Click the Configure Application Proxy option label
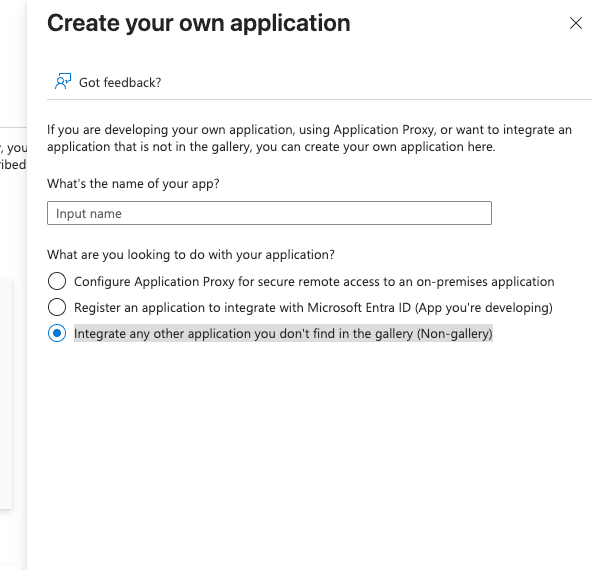 tap(314, 282)
